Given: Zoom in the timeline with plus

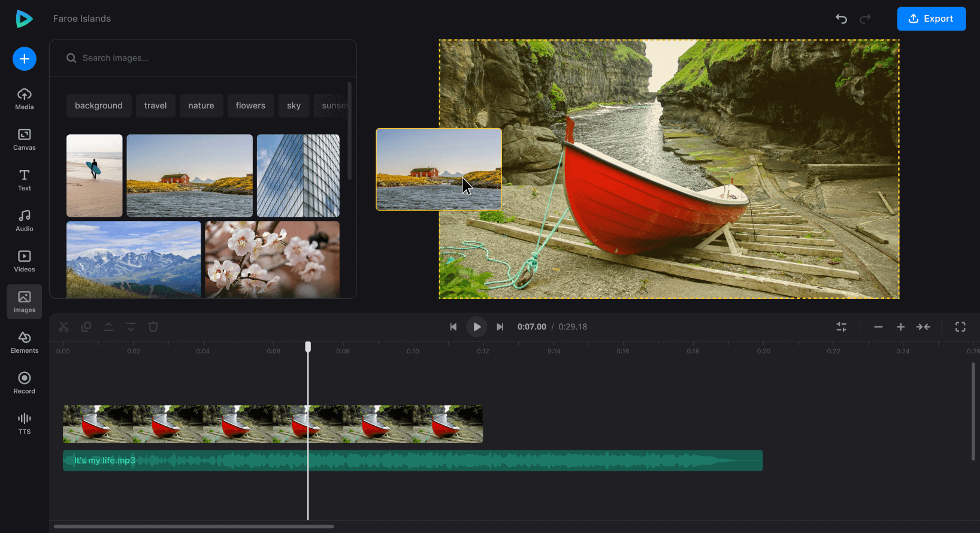Looking at the screenshot, I should (900, 327).
